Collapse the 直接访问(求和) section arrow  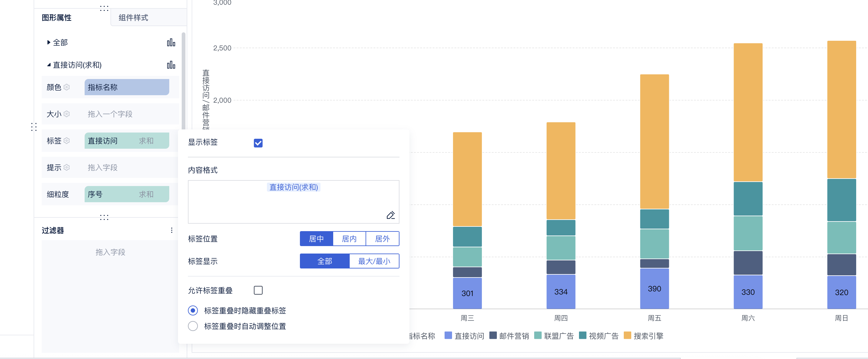pyautogui.click(x=49, y=65)
